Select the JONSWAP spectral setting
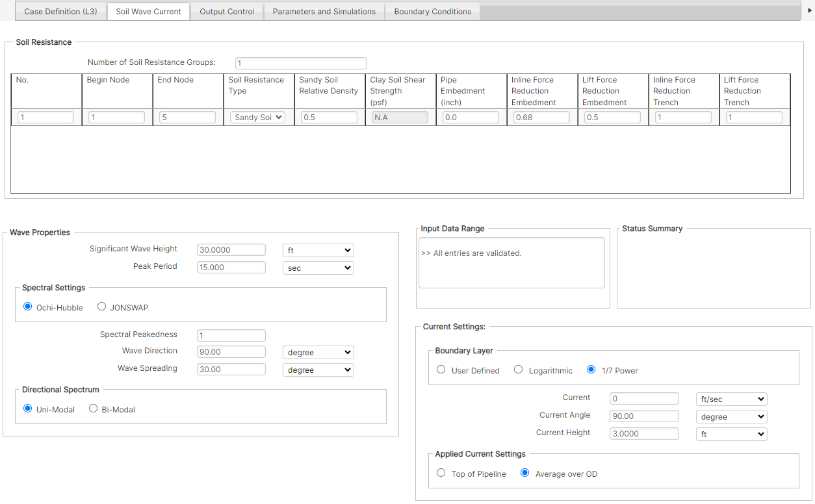 pos(101,307)
